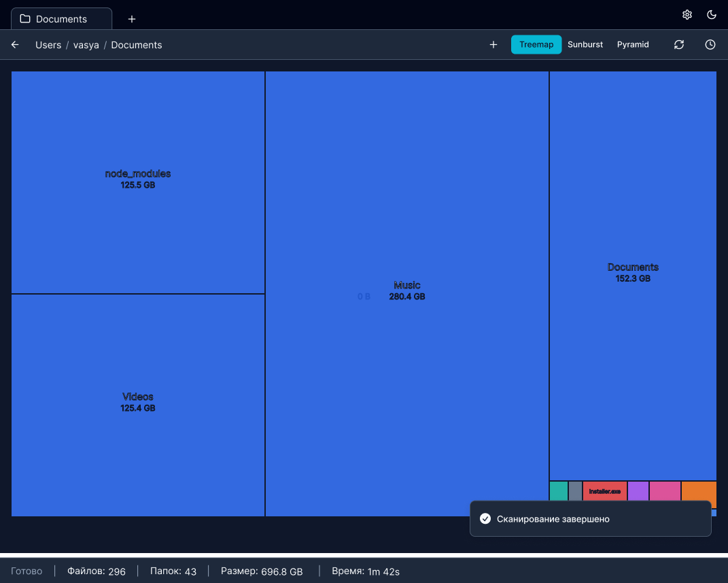728x583 pixels.
Task: Drill into the Music folder block
Action: pos(406,290)
